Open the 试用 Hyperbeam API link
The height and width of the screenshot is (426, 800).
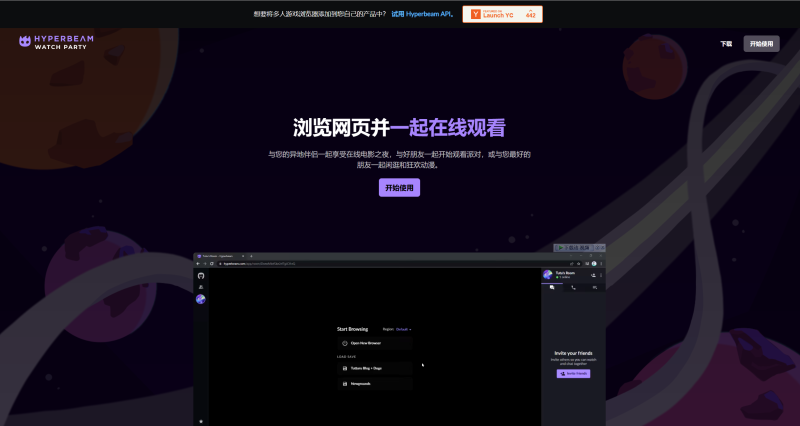(421, 14)
